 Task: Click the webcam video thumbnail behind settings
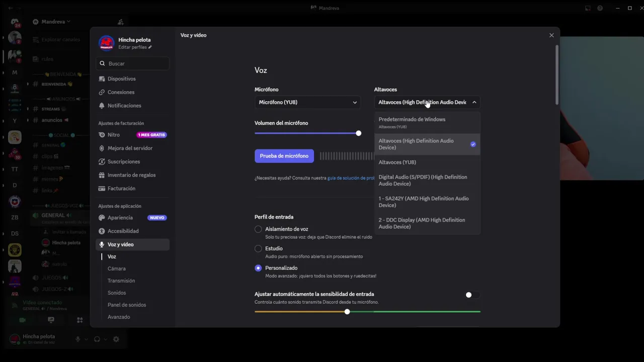coord(602,108)
